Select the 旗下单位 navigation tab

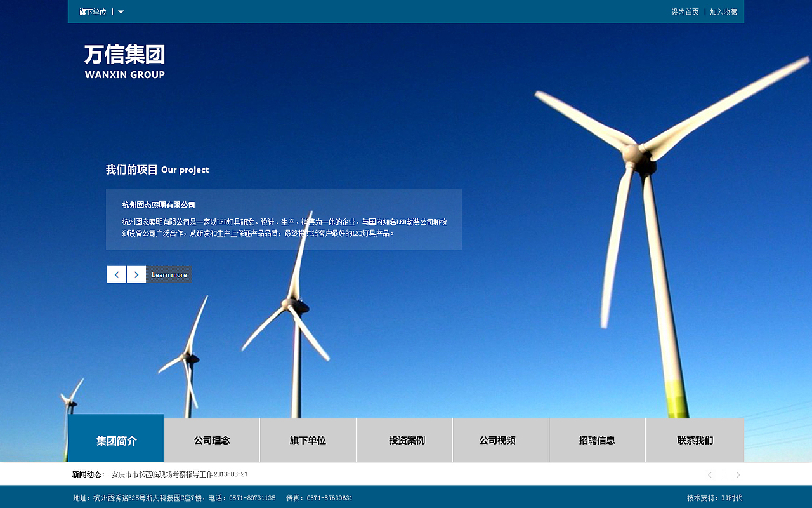pos(308,440)
